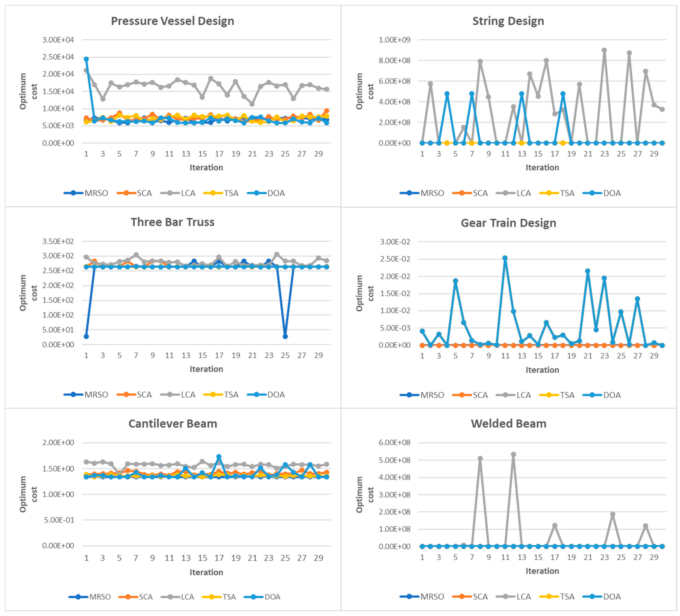
Task: Click the String Design chart title
Action: pos(508,21)
